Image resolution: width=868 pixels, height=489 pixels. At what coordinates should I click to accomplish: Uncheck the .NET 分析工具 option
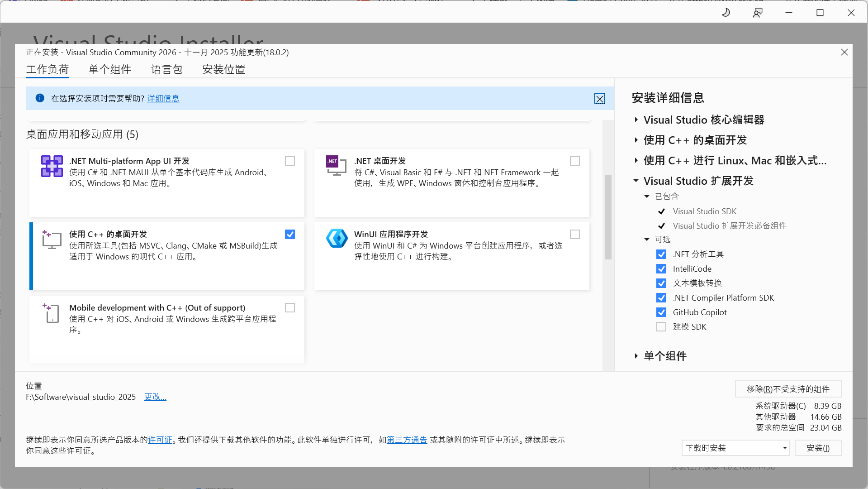661,254
